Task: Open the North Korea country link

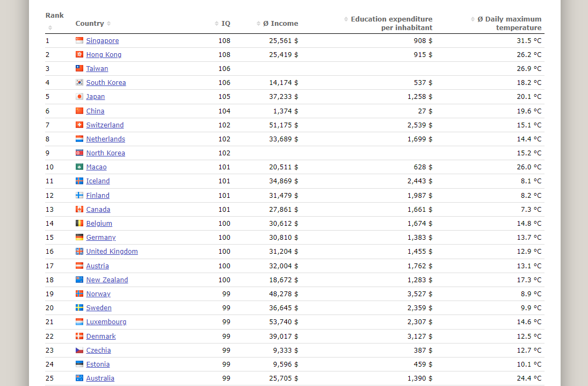Action: pos(106,153)
